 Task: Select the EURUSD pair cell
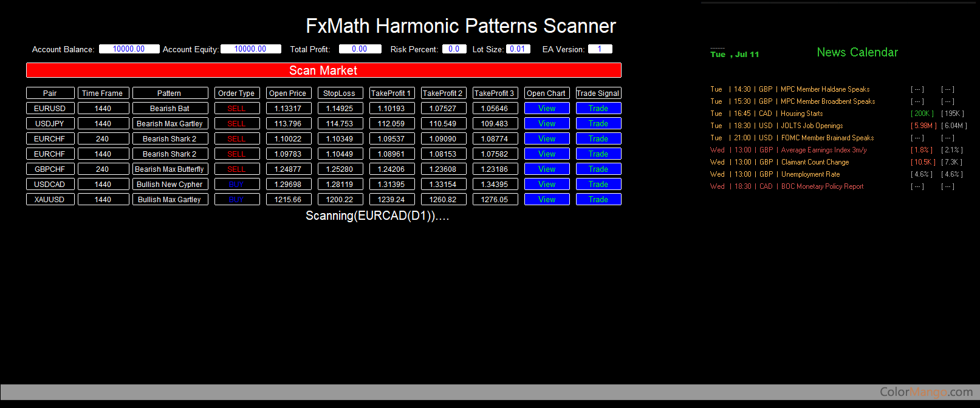pyautogui.click(x=50, y=108)
